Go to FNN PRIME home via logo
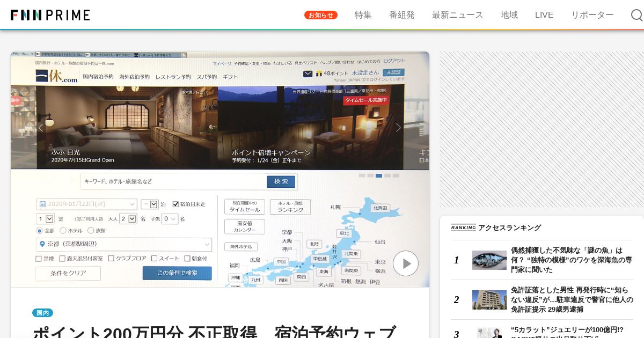This screenshot has width=644, height=338. pos(50,15)
